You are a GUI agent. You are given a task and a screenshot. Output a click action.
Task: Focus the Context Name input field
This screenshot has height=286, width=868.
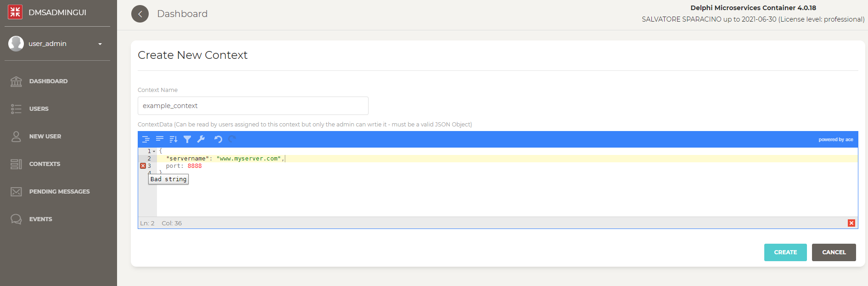[x=253, y=106]
